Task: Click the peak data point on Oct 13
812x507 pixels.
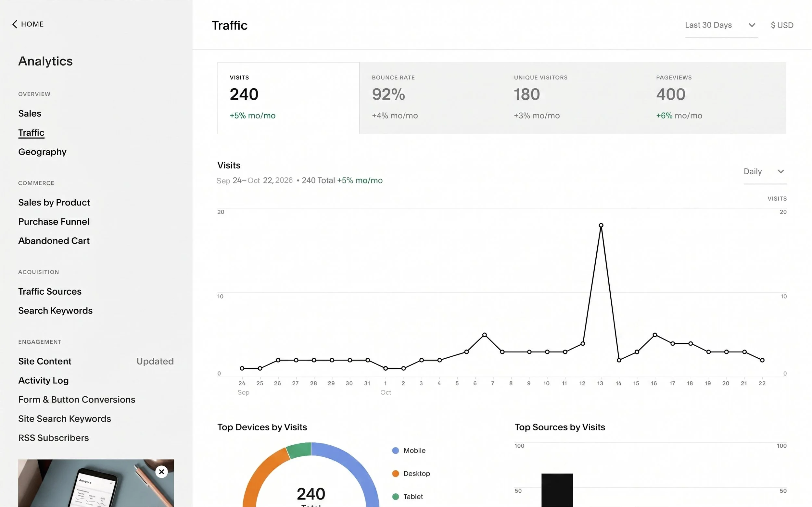Action: (x=601, y=225)
